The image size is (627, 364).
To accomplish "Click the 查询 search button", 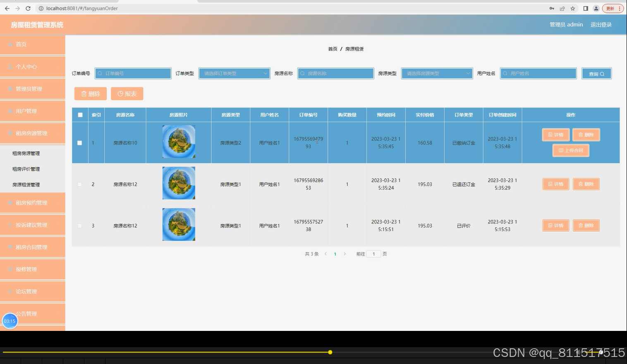I will 596,74.
